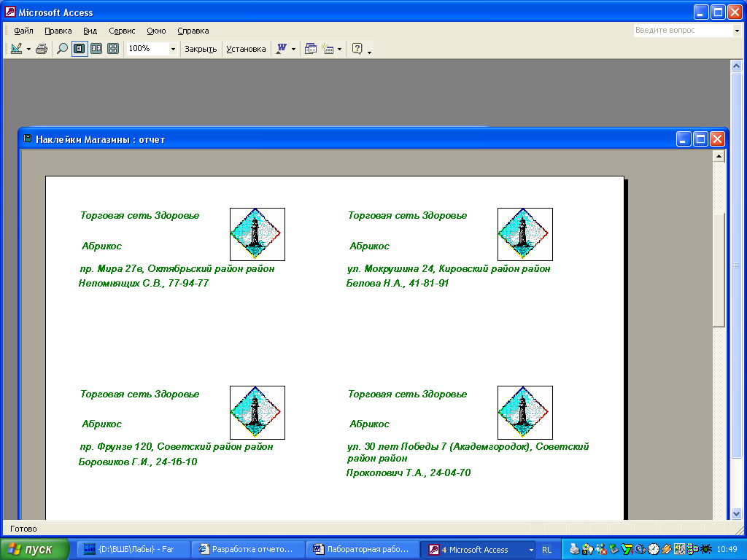Viewport: 747px width, 560px height.
Task: Click the lighthouse image of the ул. Мокрушина label
Action: pos(525,234)
